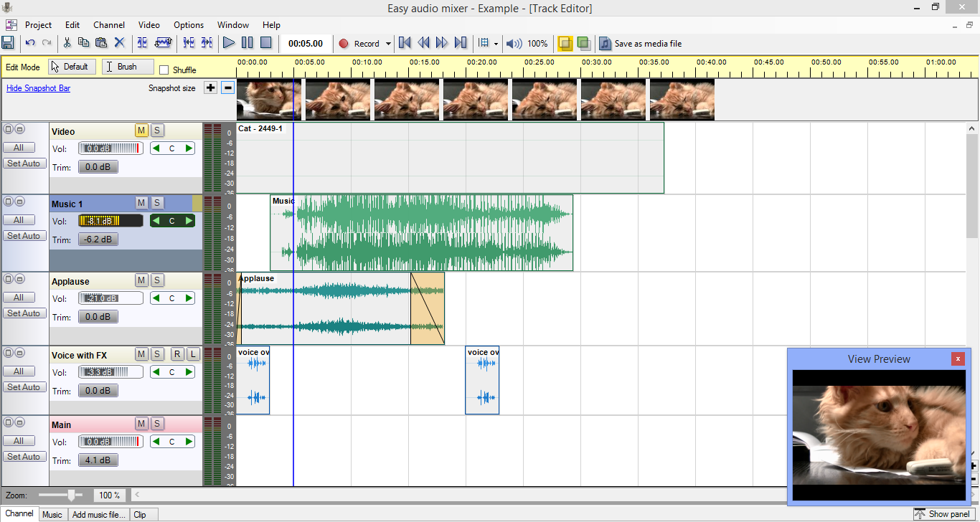Open the Video menu
The height and width of the screenshot is (522, 980).
pyautogui.click(x=149, y=24)
